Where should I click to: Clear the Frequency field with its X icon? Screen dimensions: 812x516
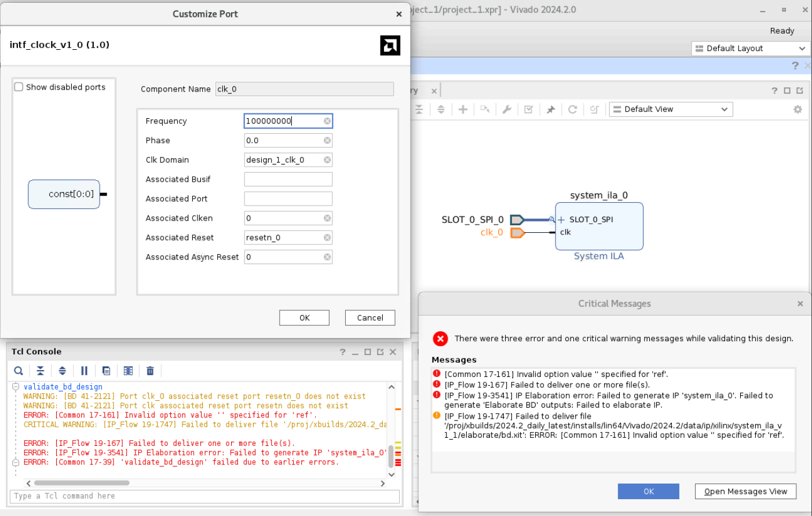tap(327, 121)
